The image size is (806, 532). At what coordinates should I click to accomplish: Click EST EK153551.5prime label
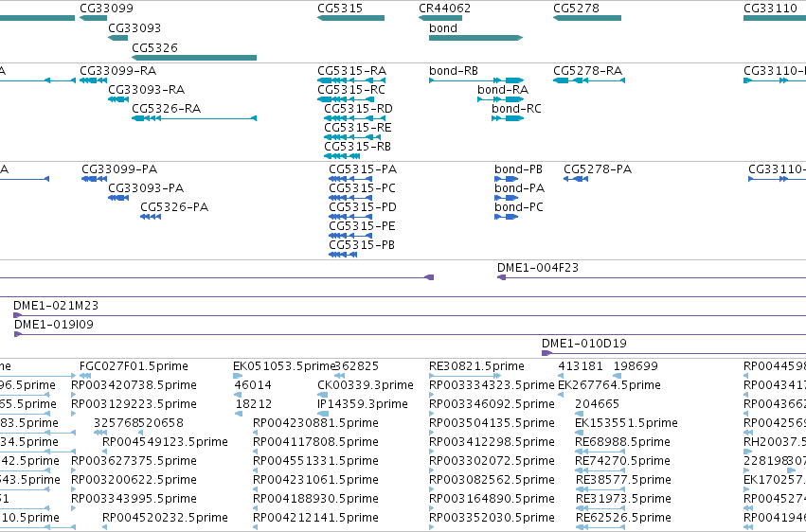626,422
